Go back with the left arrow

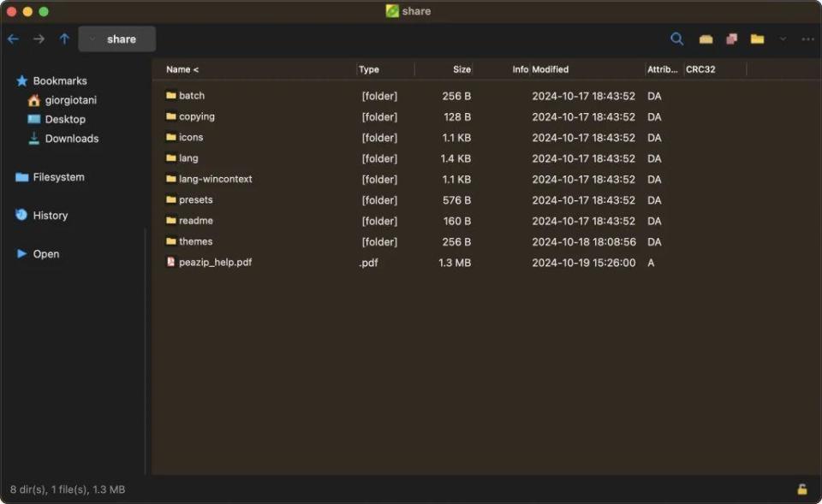[13, 39]
